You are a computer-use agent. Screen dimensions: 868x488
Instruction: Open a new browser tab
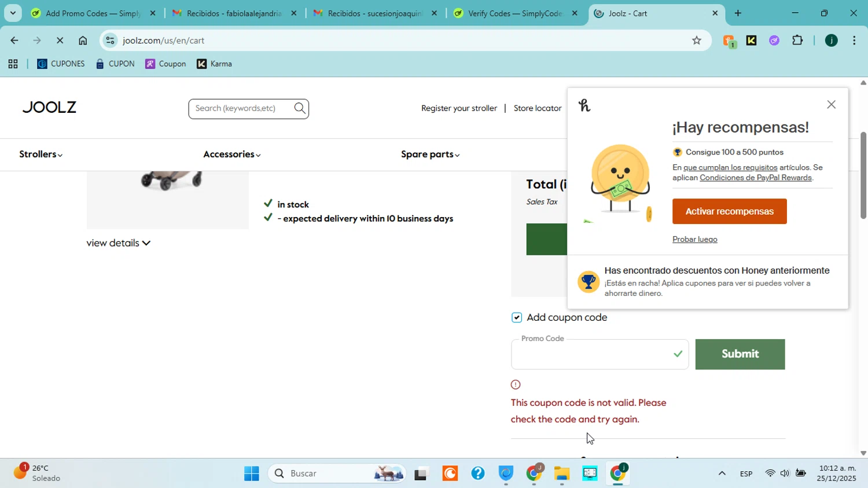point(738,13)
